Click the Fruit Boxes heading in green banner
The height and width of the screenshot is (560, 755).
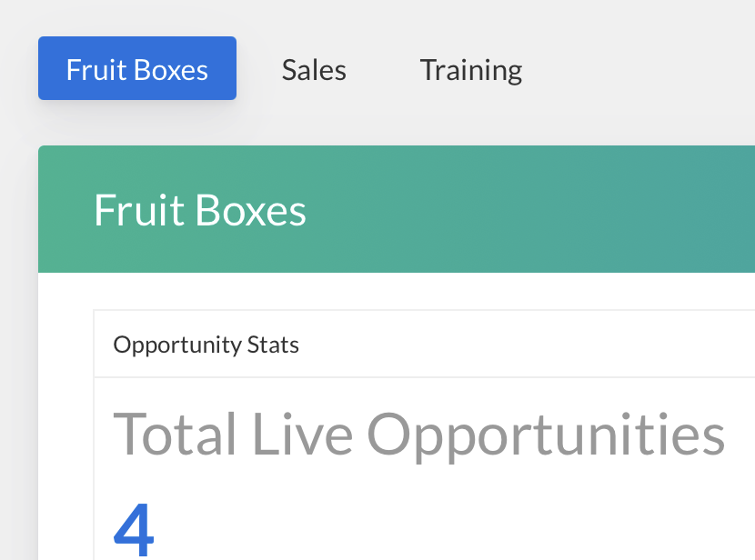pyautogui.click(x=200, y=211)
